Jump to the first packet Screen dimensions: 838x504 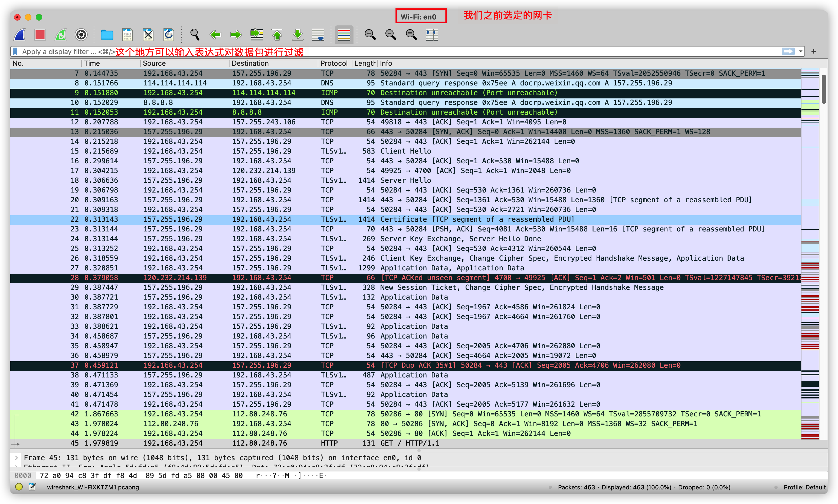(x=277, y=34)
